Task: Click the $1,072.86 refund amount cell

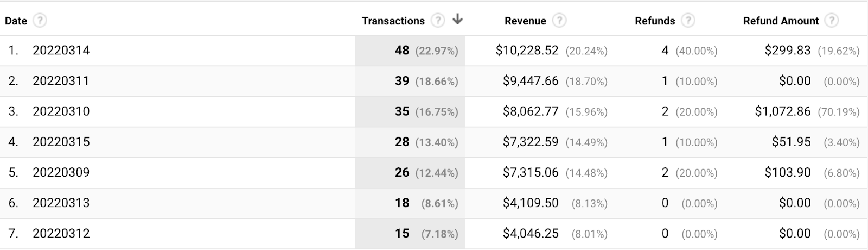Action: (x=782, y=111)
